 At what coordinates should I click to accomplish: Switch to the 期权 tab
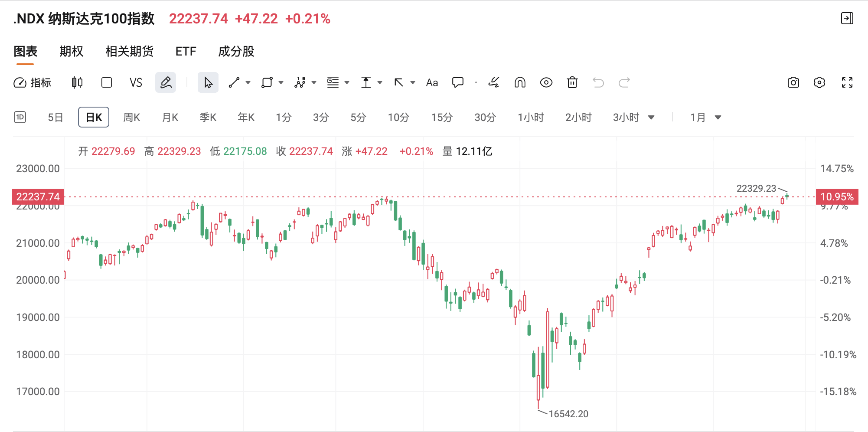pos(72,52)
